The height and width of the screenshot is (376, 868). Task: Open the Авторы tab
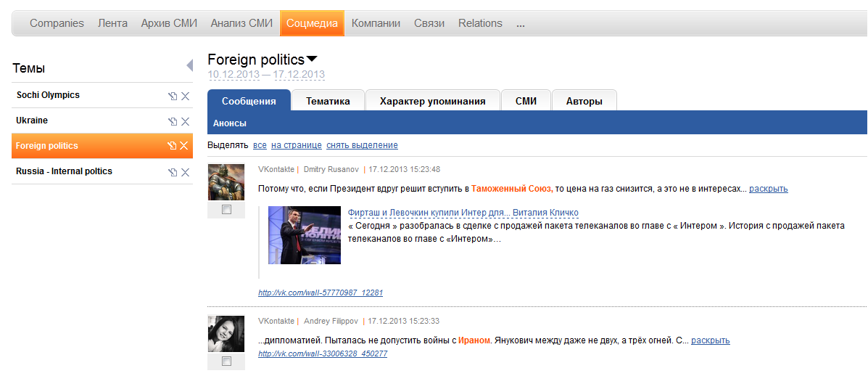click(x=584, y=102)
